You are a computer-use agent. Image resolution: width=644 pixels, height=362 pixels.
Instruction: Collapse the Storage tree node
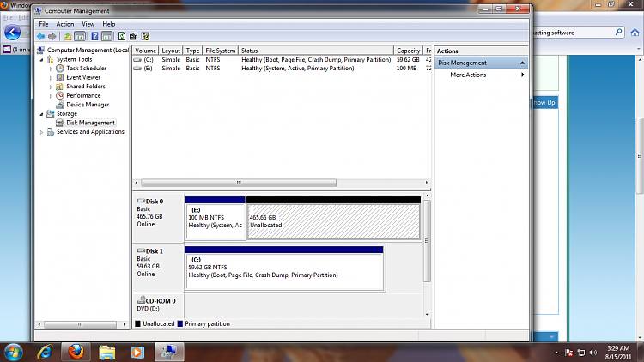[41, 114]
